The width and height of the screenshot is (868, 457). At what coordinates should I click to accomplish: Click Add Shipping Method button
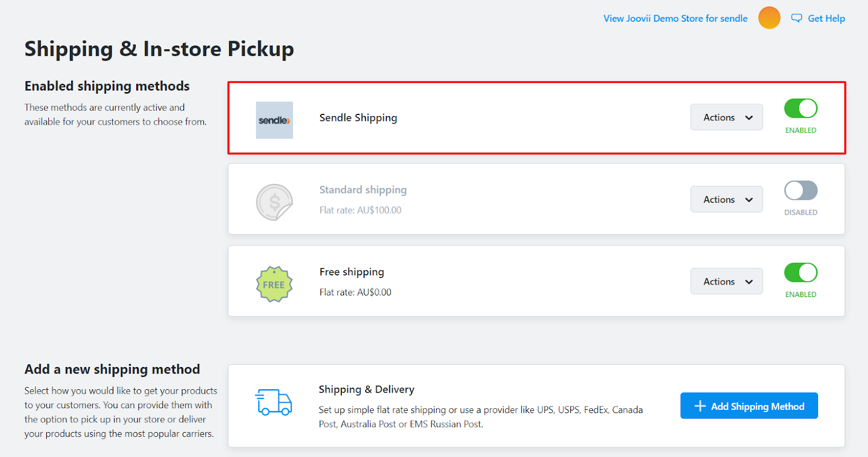tap(749, 405)
